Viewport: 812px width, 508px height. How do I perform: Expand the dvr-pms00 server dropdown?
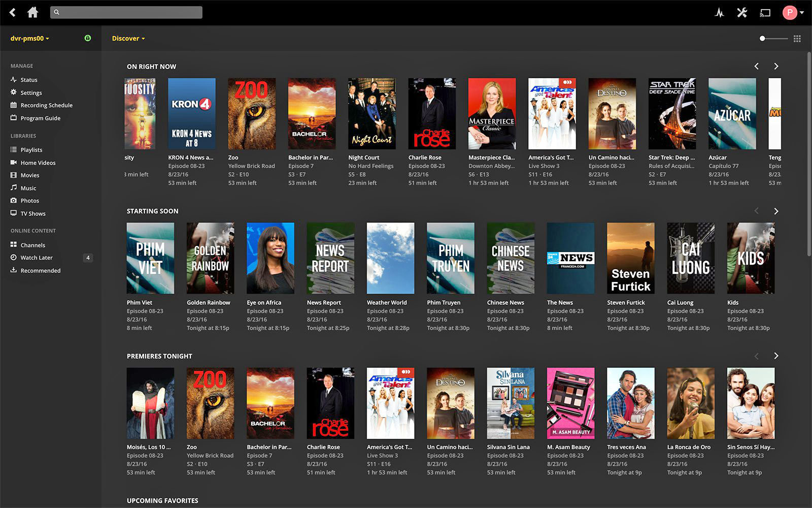29,39
